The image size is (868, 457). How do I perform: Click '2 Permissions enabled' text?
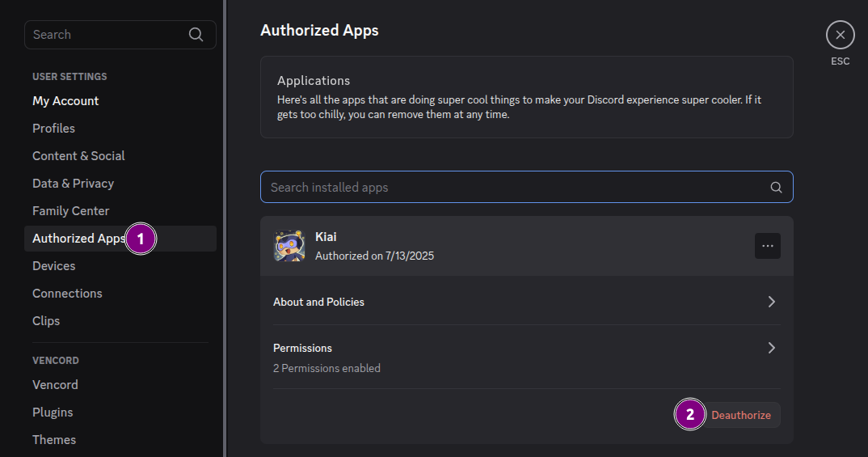(x=327, y=368)
